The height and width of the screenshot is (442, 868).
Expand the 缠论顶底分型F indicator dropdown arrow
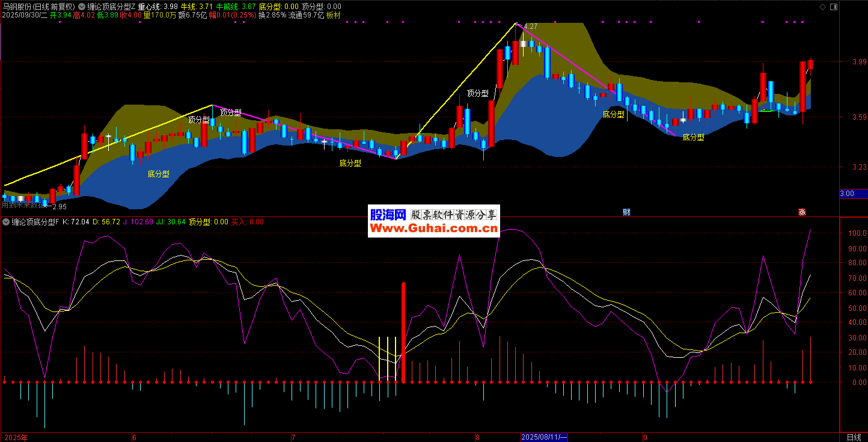tap(6, 222)
